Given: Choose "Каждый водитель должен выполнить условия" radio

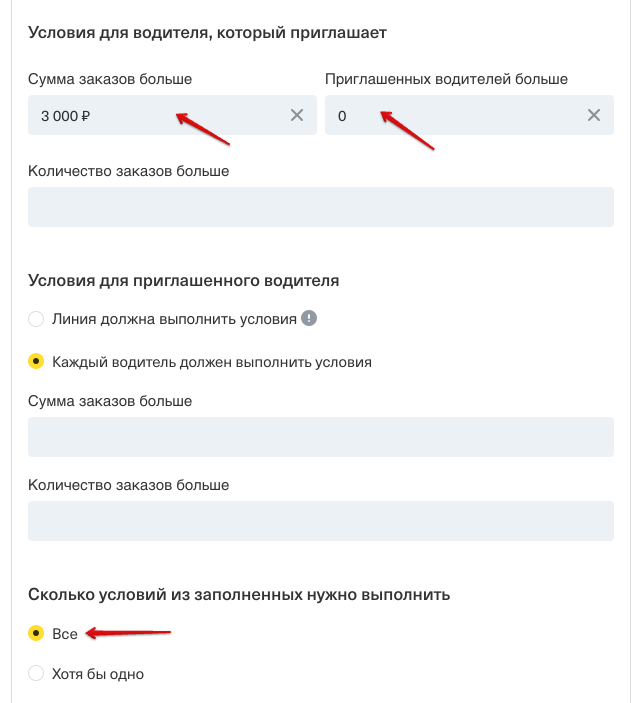Looking at the screenshot, I should point(37,362).
